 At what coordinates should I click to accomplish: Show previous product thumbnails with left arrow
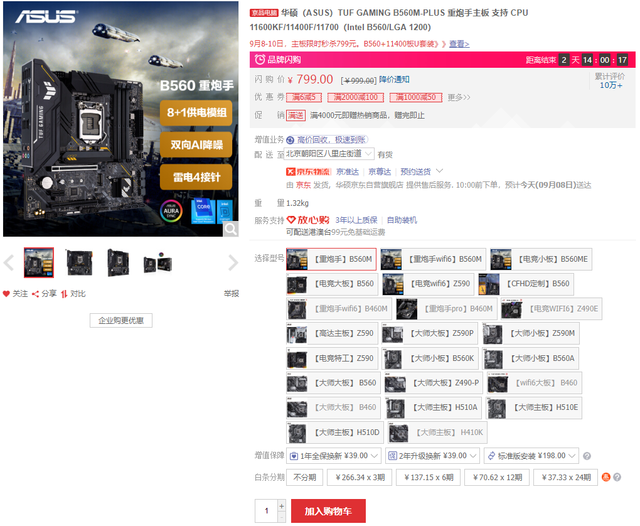tap(9, 263)
